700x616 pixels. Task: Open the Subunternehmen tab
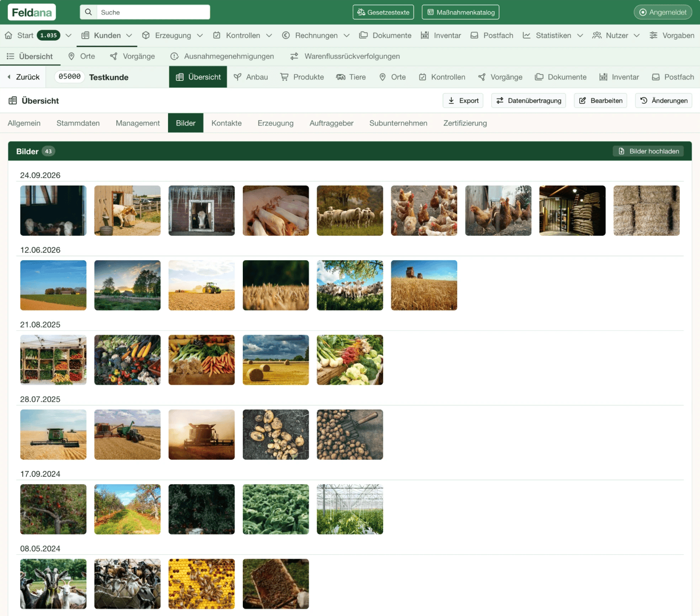click(x=398, y=123)
